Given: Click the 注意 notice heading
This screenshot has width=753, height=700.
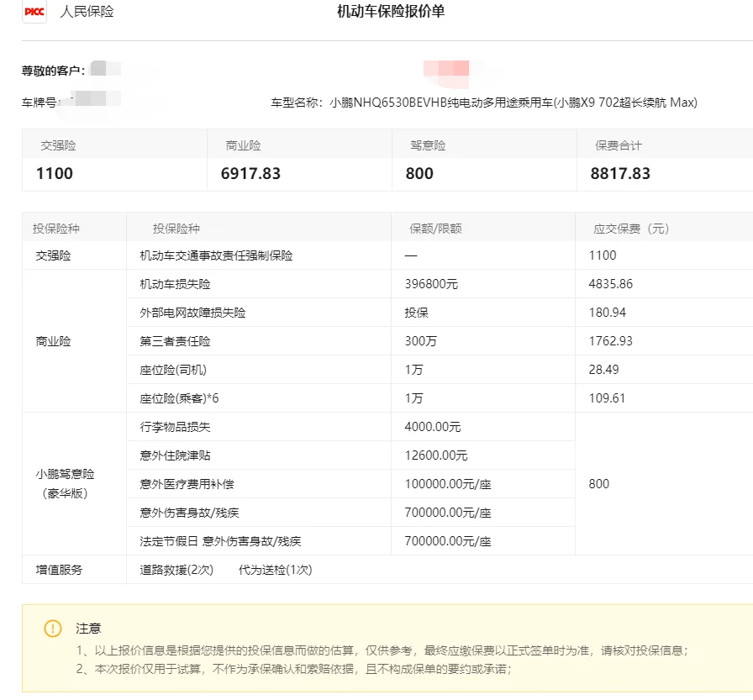Looking at the screenshot, I should tap(88, 629).
